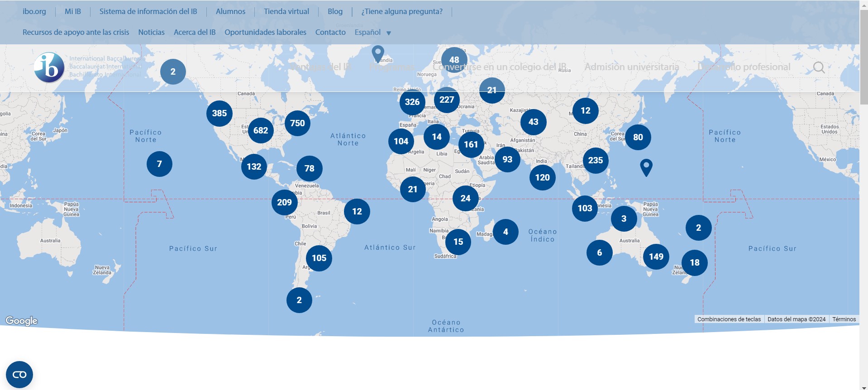The height and width of the screenshot is (390, 868).
Task: Open the map Términos link
Action: coord(844,319)
